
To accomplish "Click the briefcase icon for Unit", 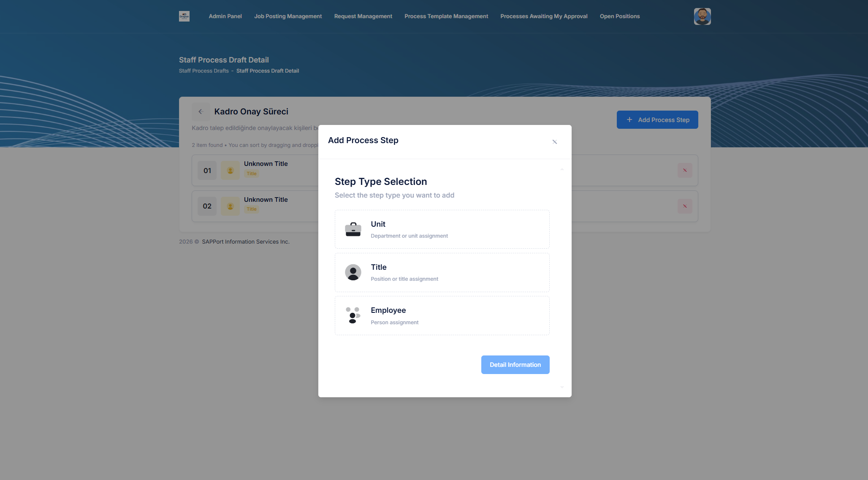I will (x=353, y=229).
